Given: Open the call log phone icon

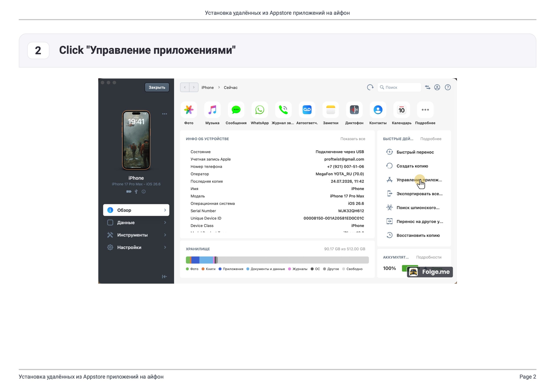Looking at the screenshot, I should [x=283, y=110].
